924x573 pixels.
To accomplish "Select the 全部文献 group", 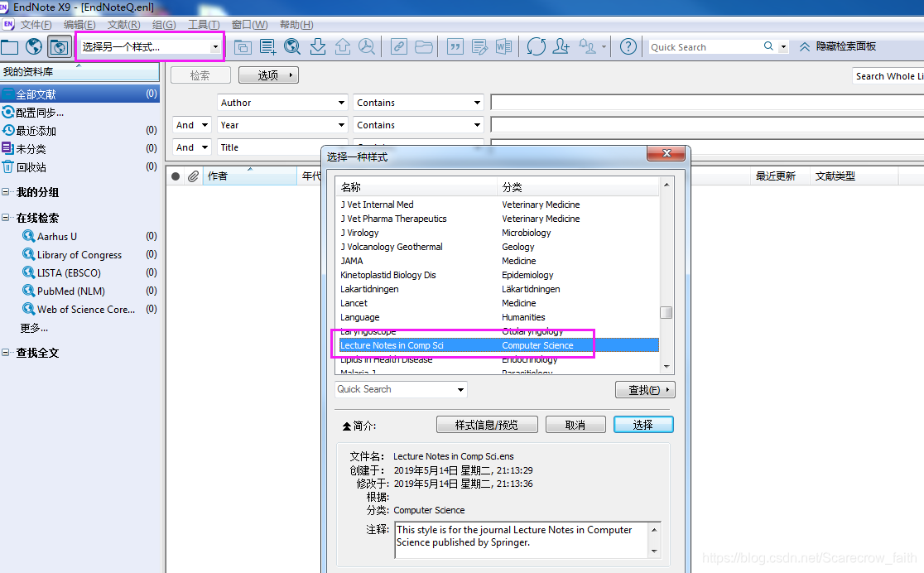I will 79,94.
